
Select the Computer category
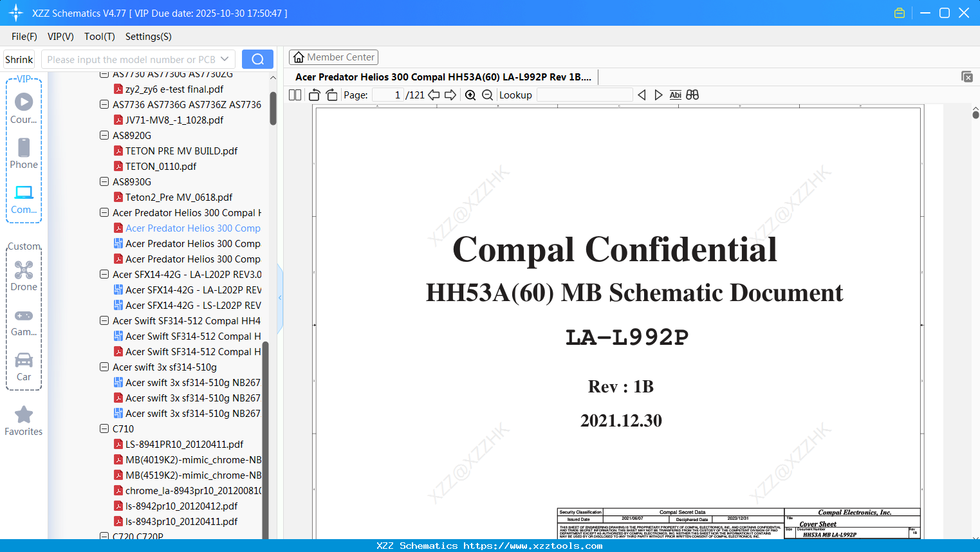coord(24,199)
